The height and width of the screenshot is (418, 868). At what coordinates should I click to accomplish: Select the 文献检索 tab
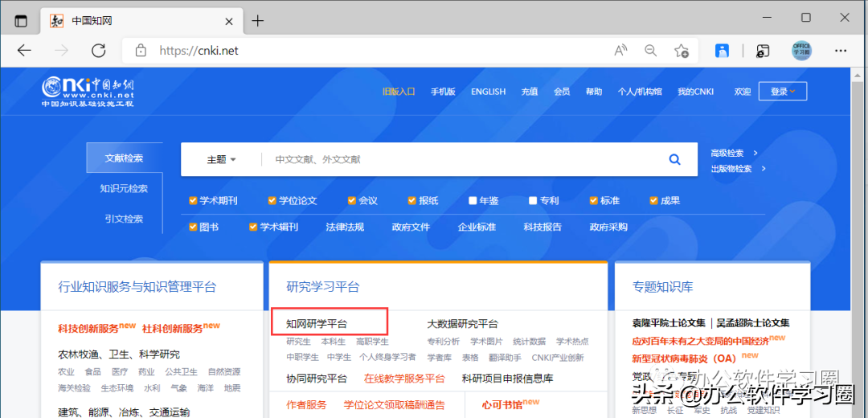[x=124, y=158]
